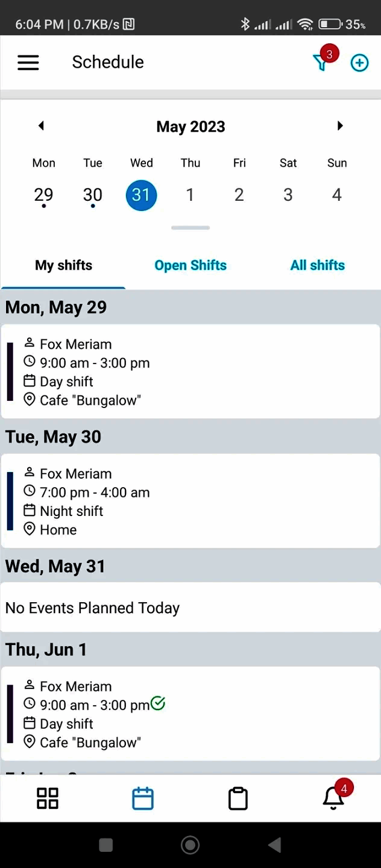Open the dashboard grid icon
Viewport: 381px width, 868px height.
point(48,798)
